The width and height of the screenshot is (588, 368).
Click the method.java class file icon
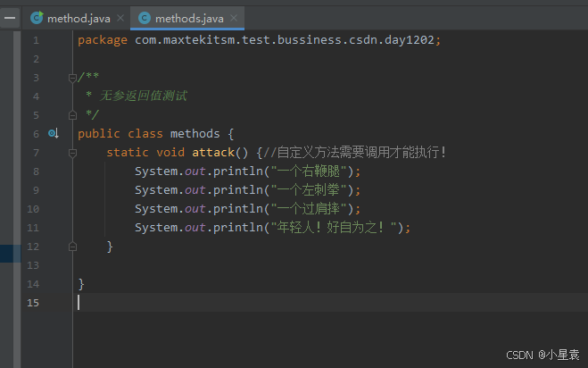pos(37,18)
